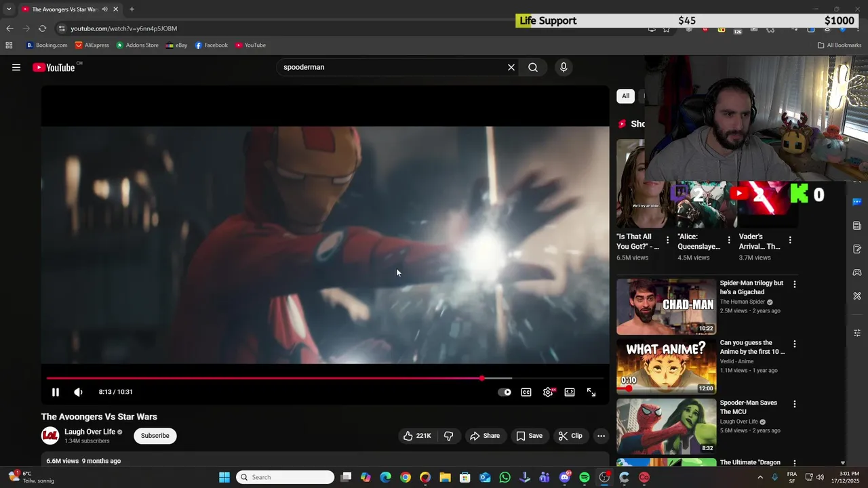The height and width of the screenshot is (488, 868).
Task: Open the YouTube guide hamburger menu
Action: pos(16,67)
